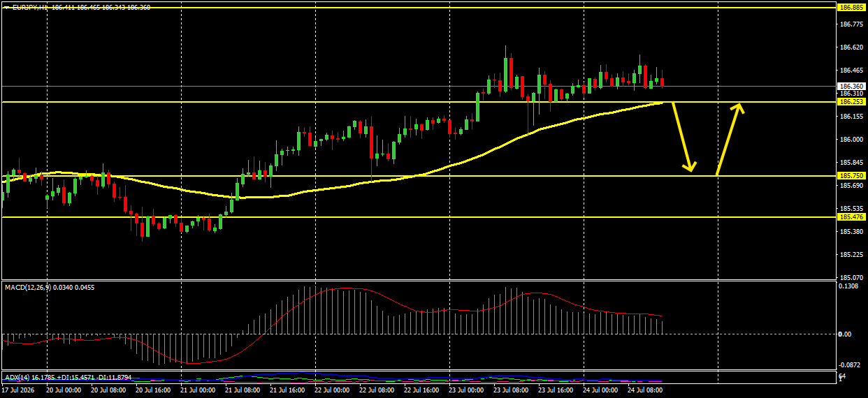Click the 22 Jul 16:00 time label
The width and height of the screenshot is (868, 398).
point(421,390)
